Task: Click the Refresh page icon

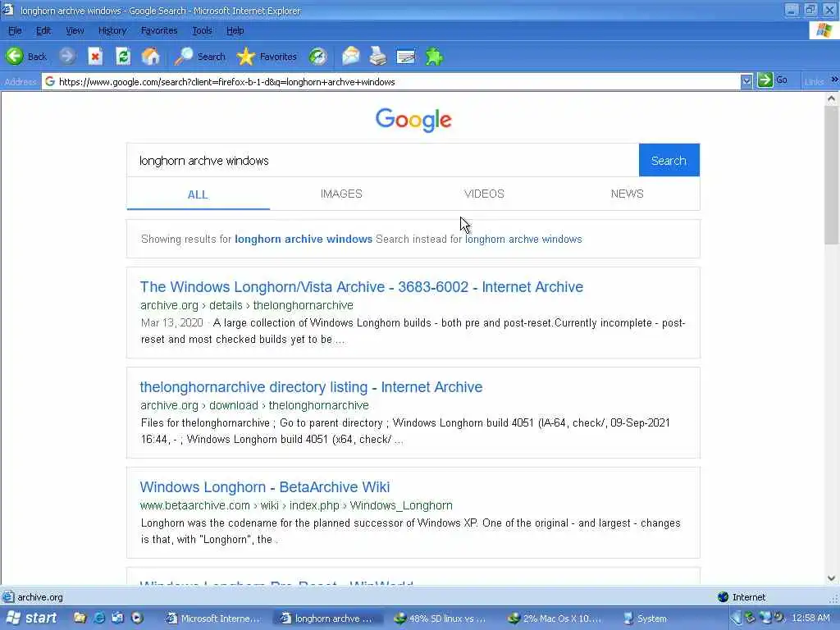Action: [x=123, y=56]
